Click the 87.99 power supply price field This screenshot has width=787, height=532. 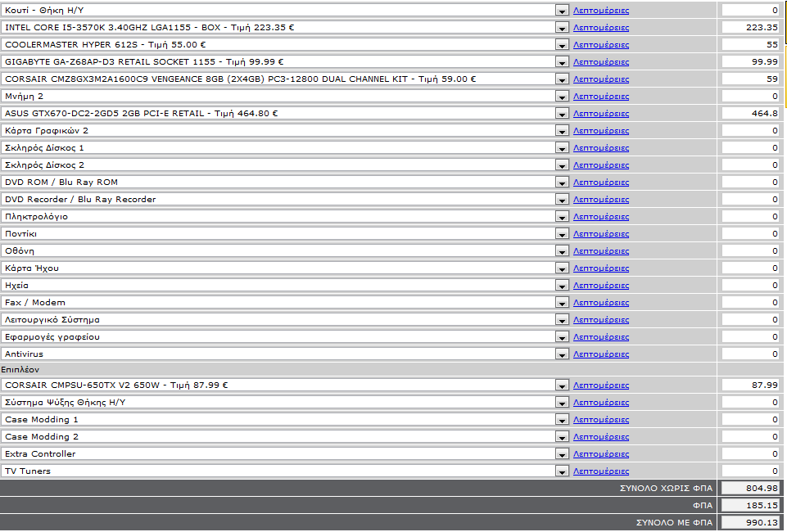[751, 385]
